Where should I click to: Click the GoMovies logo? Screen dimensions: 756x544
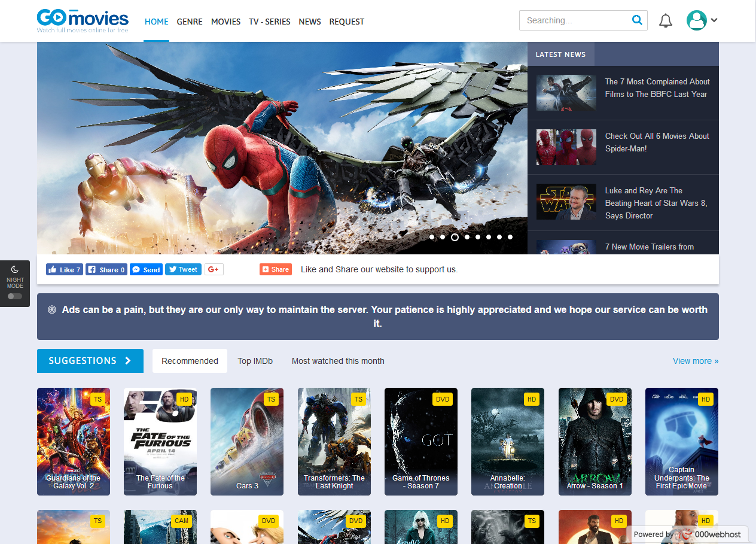(83, 21)
